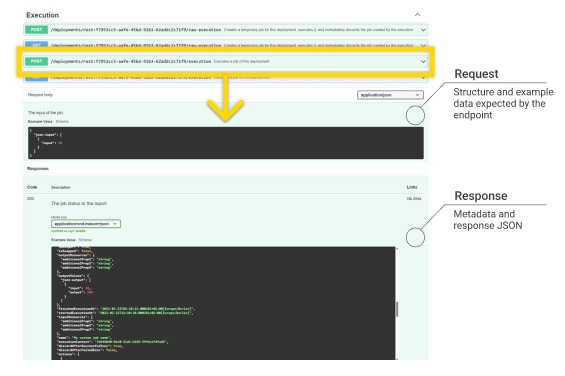Select response Example Value tab
Screen dimensions: 565x376
point(63,240)
